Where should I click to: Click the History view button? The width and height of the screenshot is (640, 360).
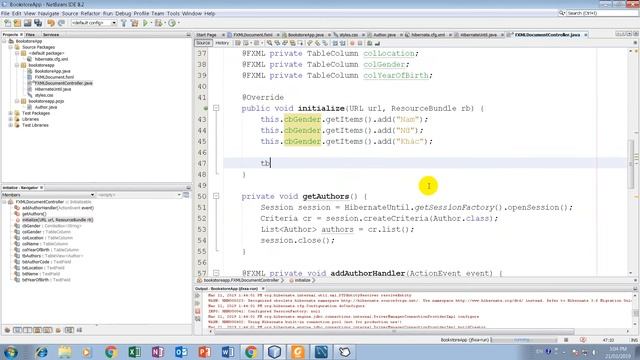click(x=222, y=43)
